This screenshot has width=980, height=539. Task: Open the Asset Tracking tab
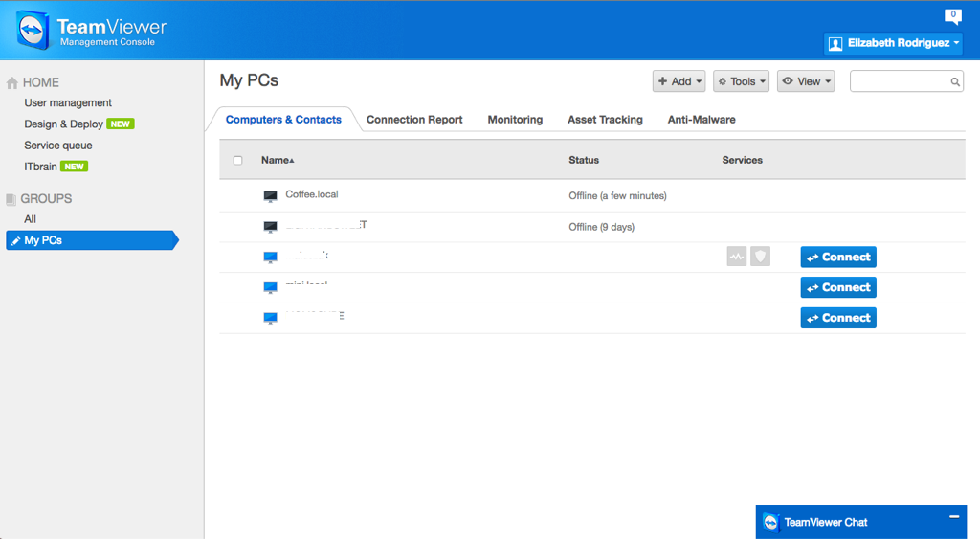pos(605,120)
